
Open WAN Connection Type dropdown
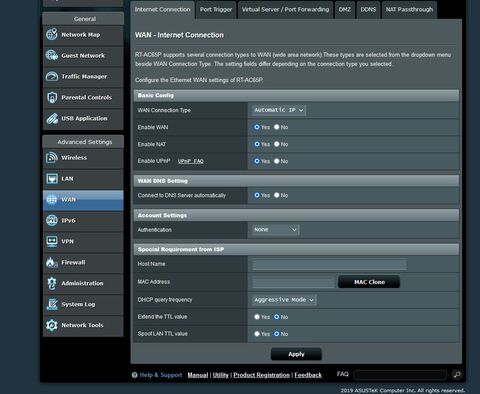(x=279, y=110)
